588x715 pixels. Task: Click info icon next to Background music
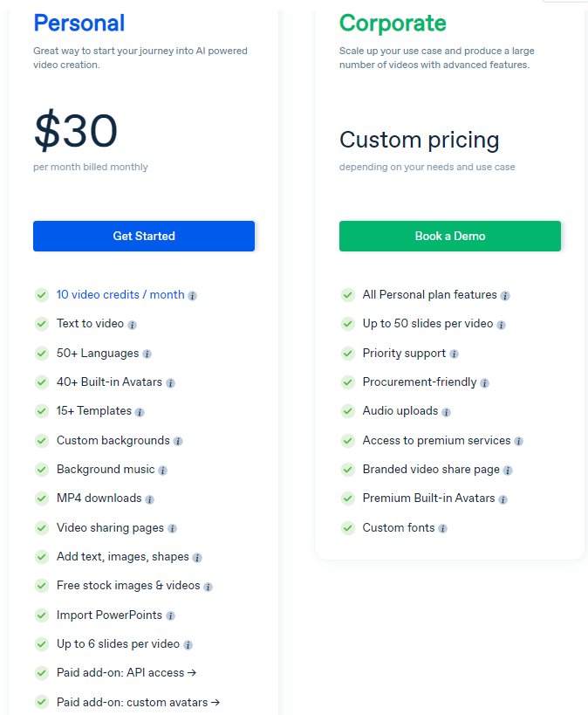point(163,471)
